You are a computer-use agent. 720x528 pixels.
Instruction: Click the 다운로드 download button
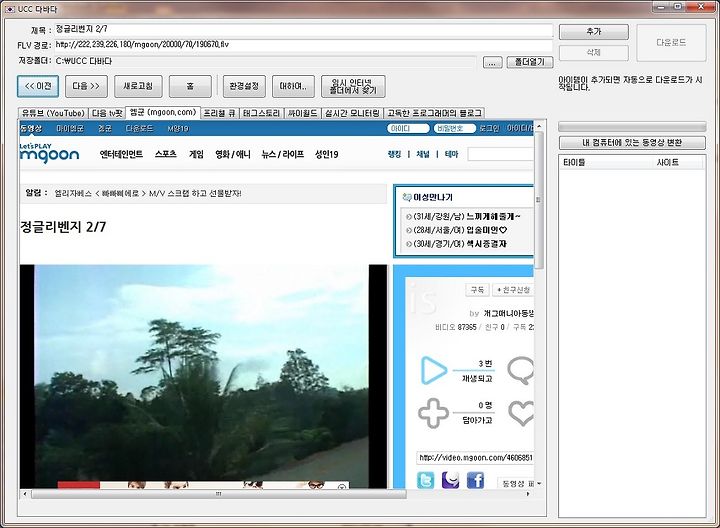click(671, 43)
